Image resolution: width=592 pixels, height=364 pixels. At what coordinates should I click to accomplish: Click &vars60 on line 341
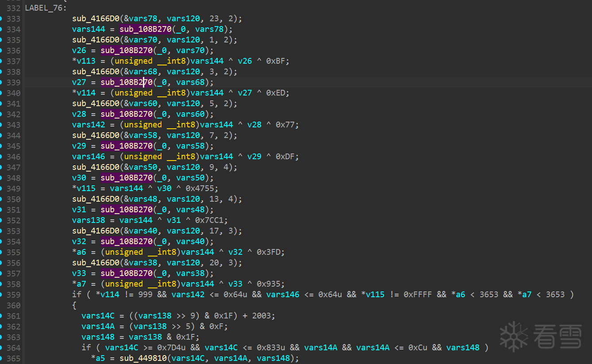[140, 103]
